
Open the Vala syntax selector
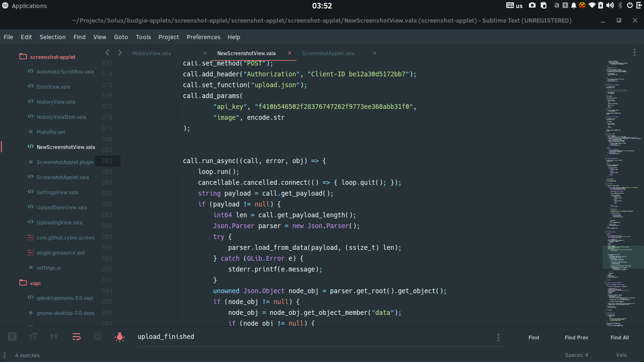click(x=621, y=355)
